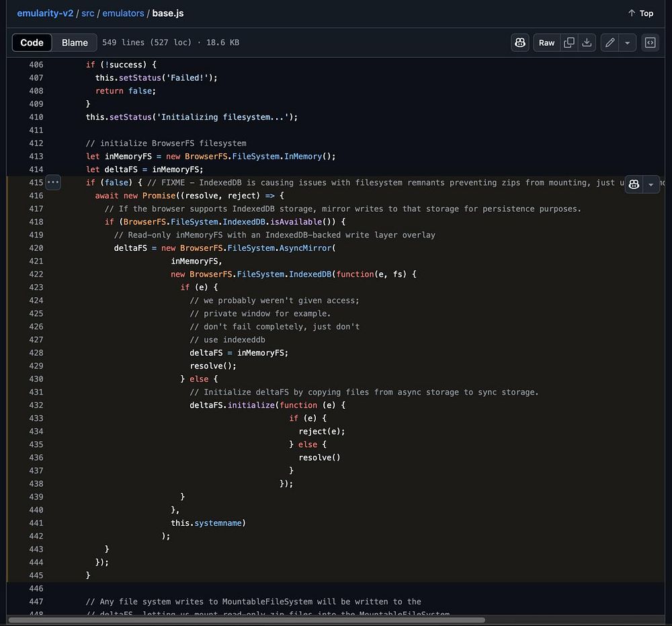Image resolution: width=672 pixels, height=626 pixels.
Task: Switch to the Blame view
Action: 75,42
